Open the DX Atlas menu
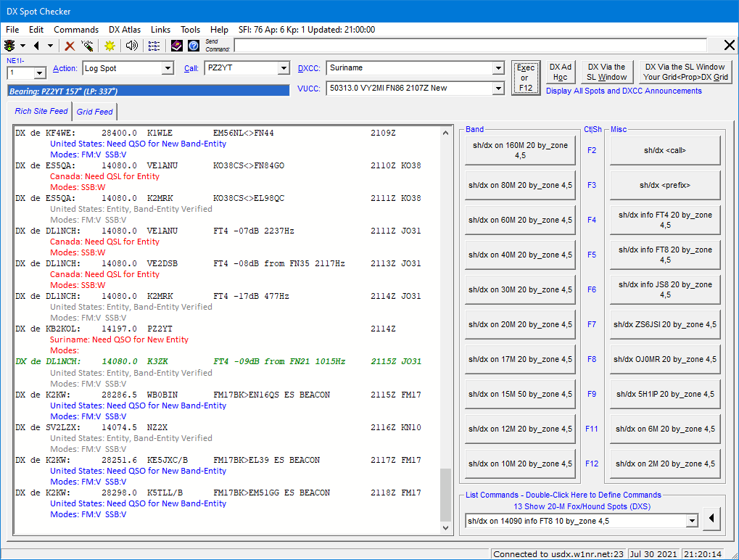739x560 pixels. (x=125, y=30)
